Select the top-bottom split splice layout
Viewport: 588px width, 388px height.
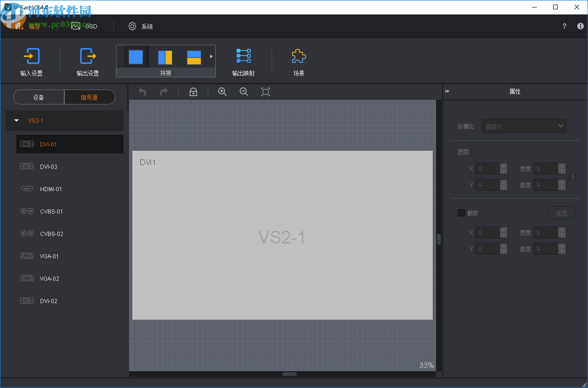(194, 57)
